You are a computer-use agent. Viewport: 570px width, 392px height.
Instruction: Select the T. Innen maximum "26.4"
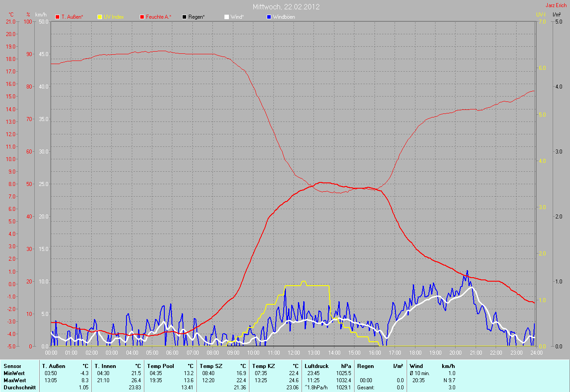[x=136, y=380]
